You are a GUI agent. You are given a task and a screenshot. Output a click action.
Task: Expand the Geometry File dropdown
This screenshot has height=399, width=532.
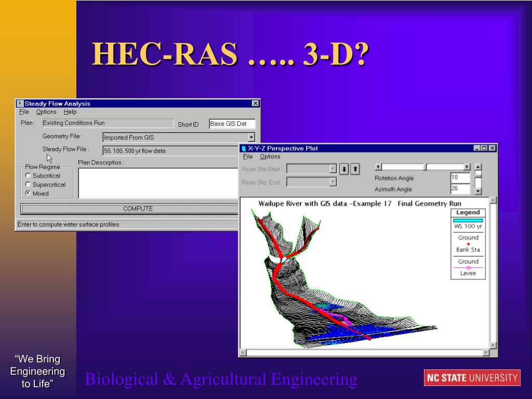(251, 137)
